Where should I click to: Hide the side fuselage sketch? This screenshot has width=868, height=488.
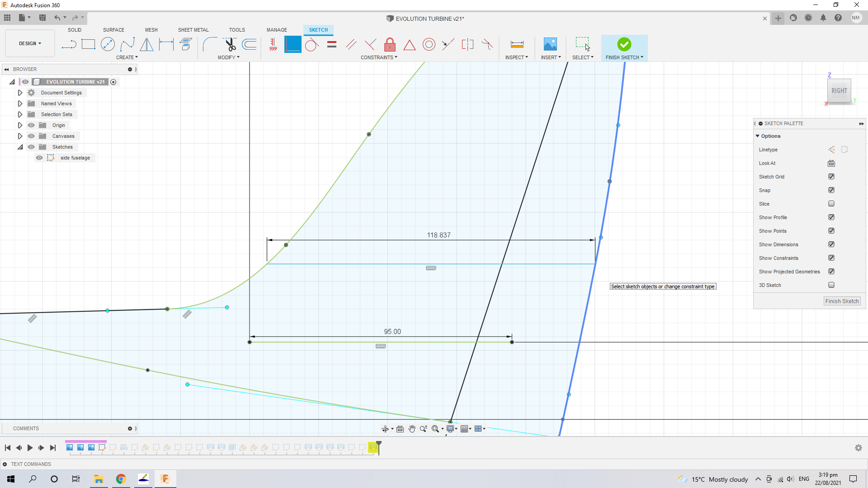tap(39, 158)
